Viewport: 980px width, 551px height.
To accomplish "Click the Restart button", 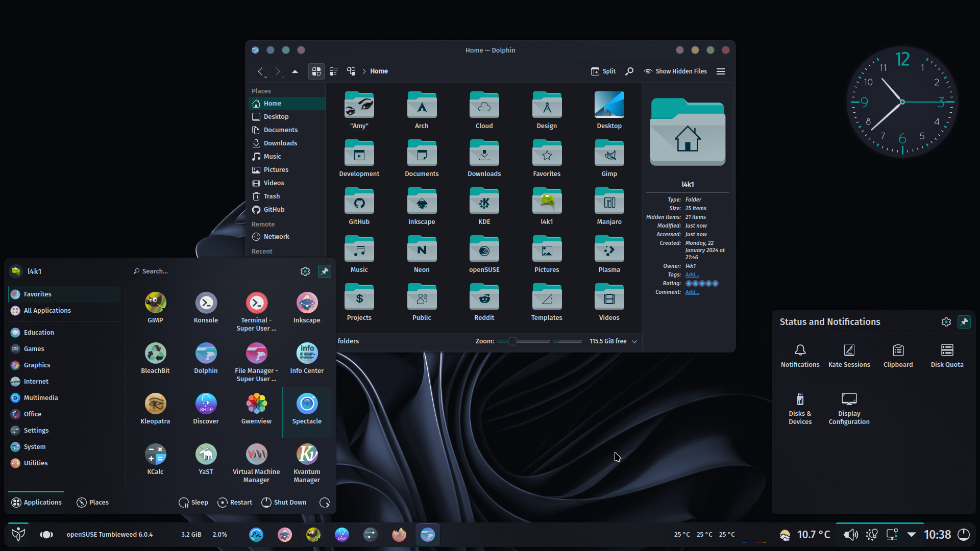I will pyautogui.click(x=235, y=503).
